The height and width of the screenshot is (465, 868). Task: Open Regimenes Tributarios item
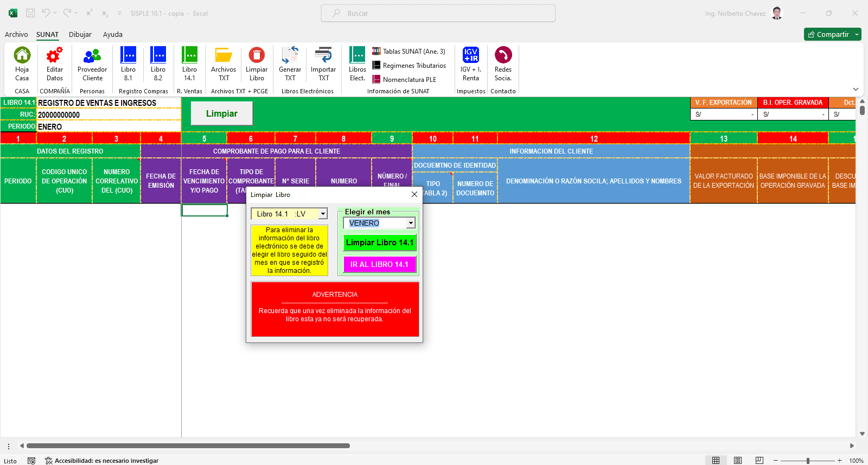409,65
